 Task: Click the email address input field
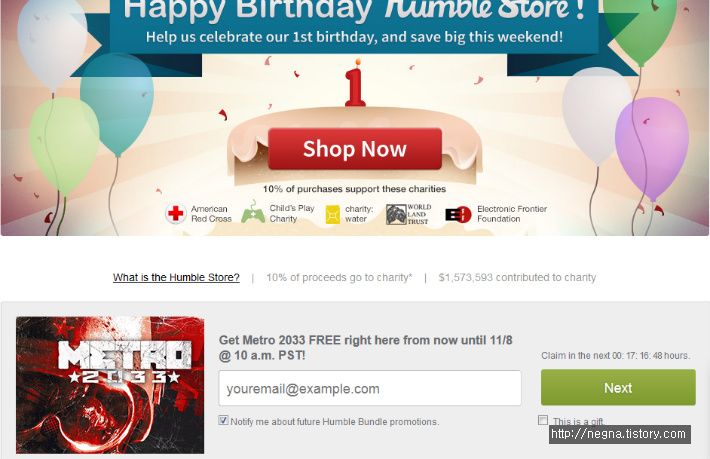[x=370, y=388]
